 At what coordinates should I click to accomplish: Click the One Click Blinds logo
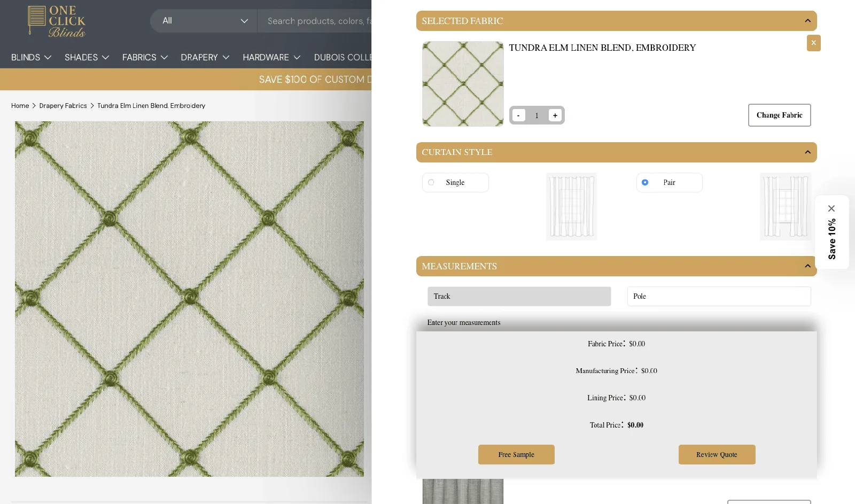[57, 21]
